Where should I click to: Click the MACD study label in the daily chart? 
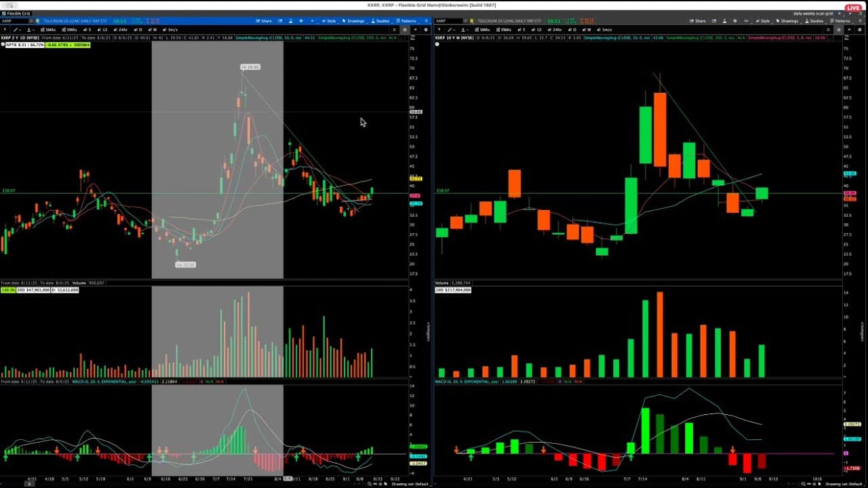pyautogui.click(x=104, y=382)
